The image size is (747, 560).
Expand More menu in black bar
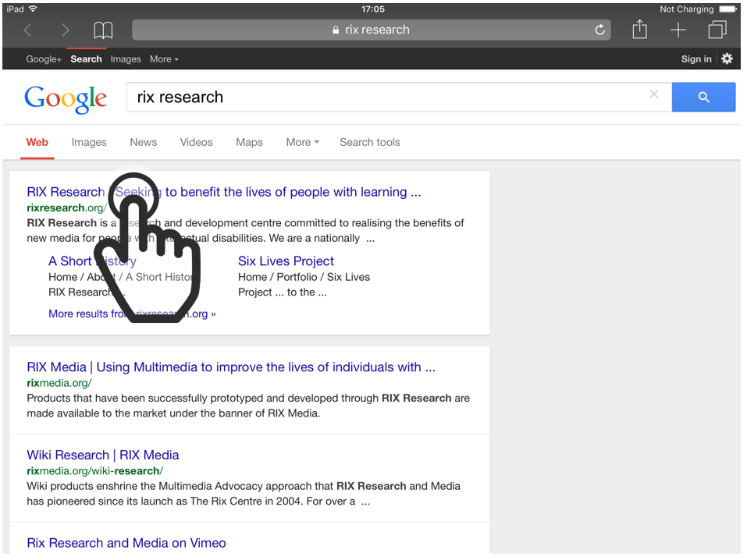click(164, 59)
